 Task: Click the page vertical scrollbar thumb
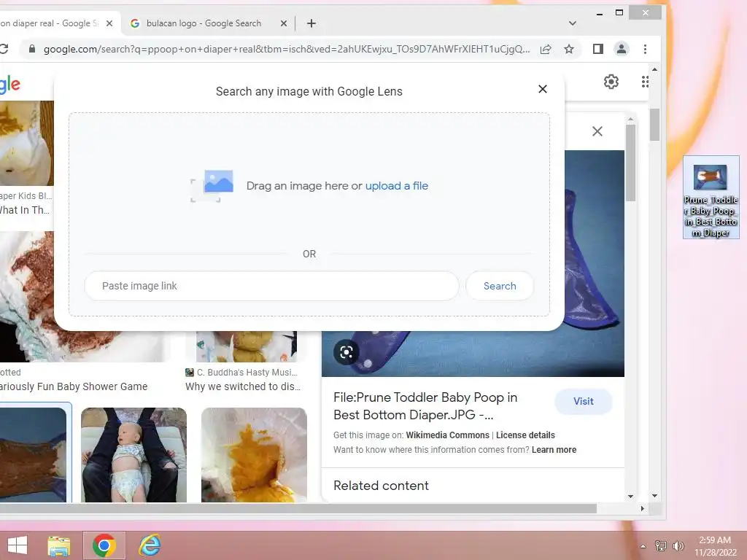click(654, 125)
